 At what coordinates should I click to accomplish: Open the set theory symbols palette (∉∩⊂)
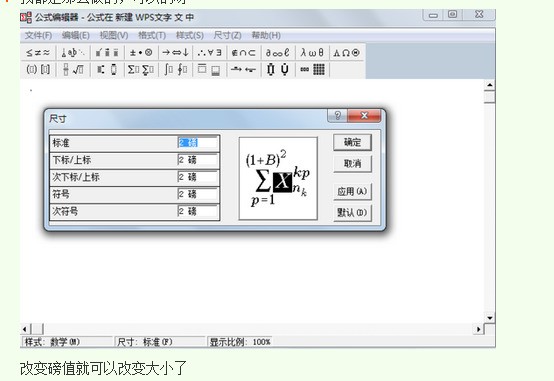click(243, 53)
